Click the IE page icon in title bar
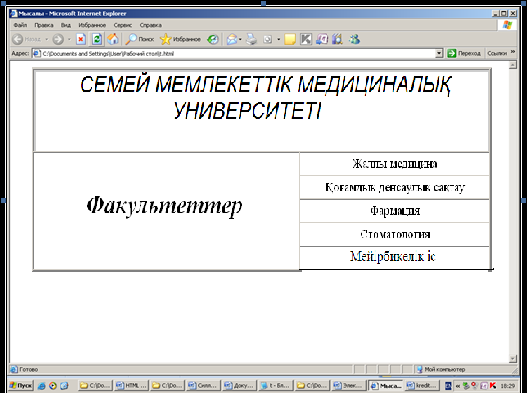Image resolution: width=530 pixels, height=393 pixels. click(x=14, y=14)
